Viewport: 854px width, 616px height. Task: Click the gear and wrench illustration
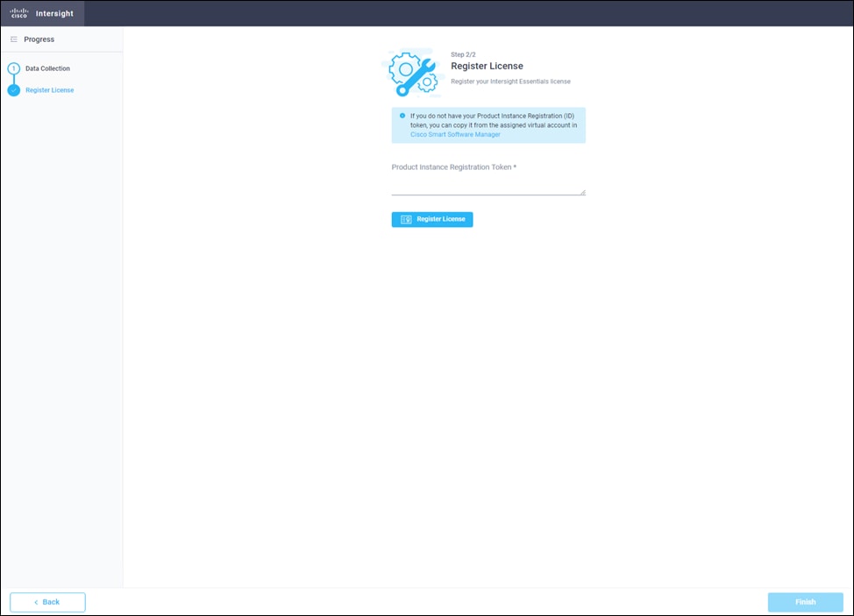tap(413, 73)
